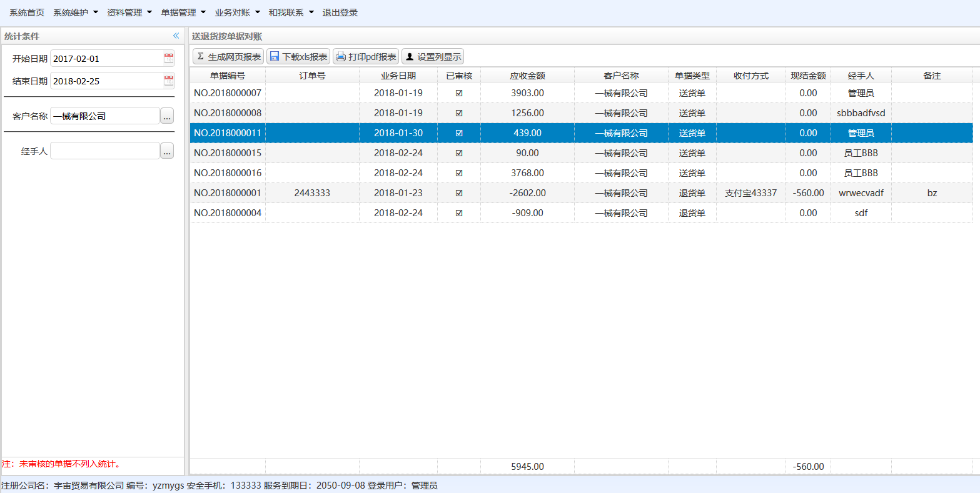Image resolution: width=980 pixels, height=493 pixels.
Task: Sort by 单据类型 column header
Action: pyautogui.click(x=692, y=75)
